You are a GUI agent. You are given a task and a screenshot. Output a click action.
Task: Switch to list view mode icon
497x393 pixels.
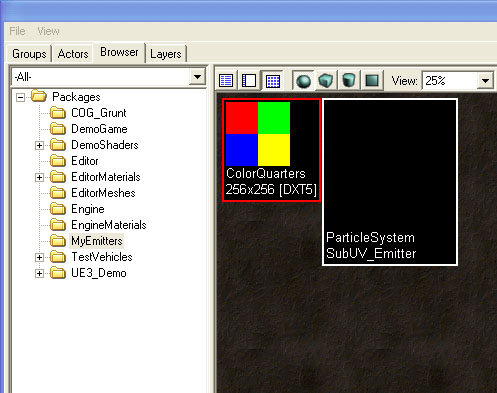coord(226,80)
